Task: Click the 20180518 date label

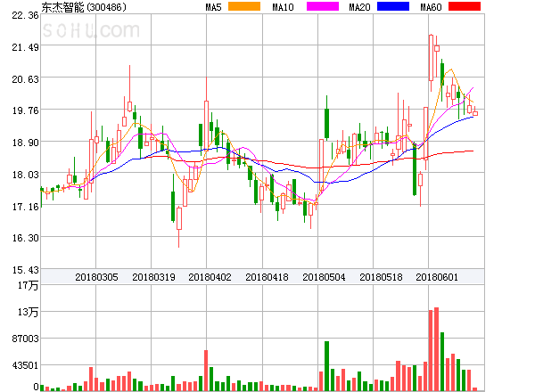Action: (x=381, y=277)
